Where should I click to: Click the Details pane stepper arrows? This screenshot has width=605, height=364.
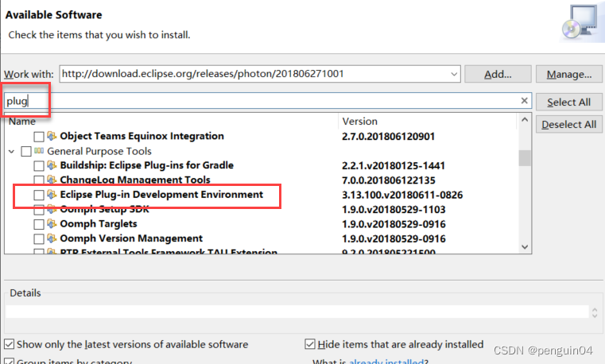595,312
